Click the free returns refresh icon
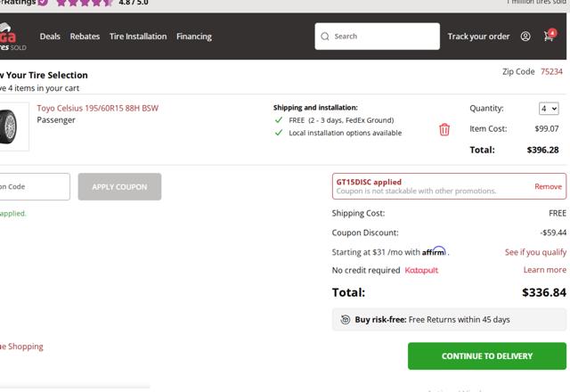The height and width of the screenshot is (392, 570). 345,319
